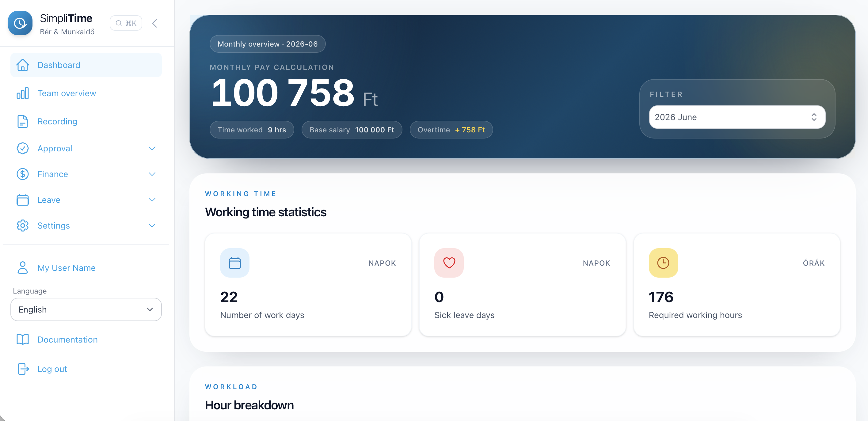This screenshot has height=421, width=868.
Task: Click the 176 required hours value
Action: click(661, 297)
